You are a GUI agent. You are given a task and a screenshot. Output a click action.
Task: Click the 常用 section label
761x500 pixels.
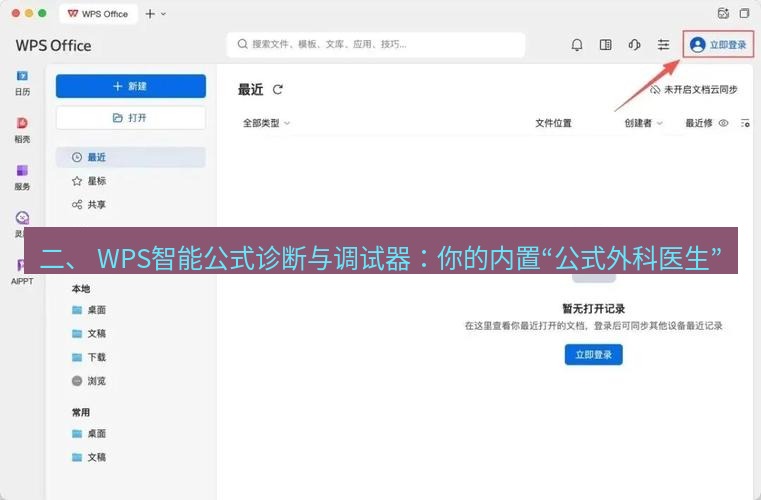click(81, 413)
